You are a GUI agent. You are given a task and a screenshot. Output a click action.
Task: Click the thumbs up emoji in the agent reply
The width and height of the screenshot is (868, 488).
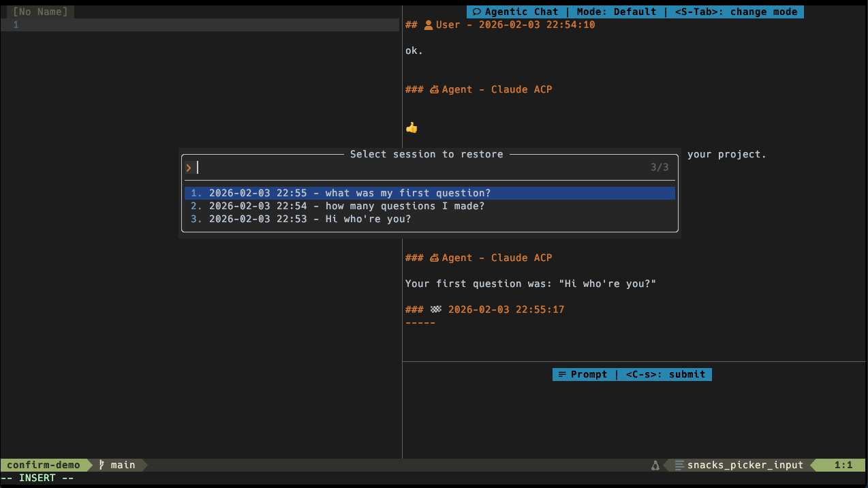pyautogui.click(x=411, y=127)
